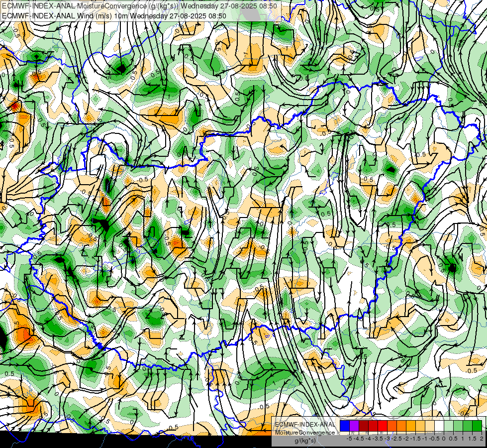Pick the red swatch between -4 and -3.5
Image resolution: width=487 pixels, height=448 pixels.
(x=373, y=426)
